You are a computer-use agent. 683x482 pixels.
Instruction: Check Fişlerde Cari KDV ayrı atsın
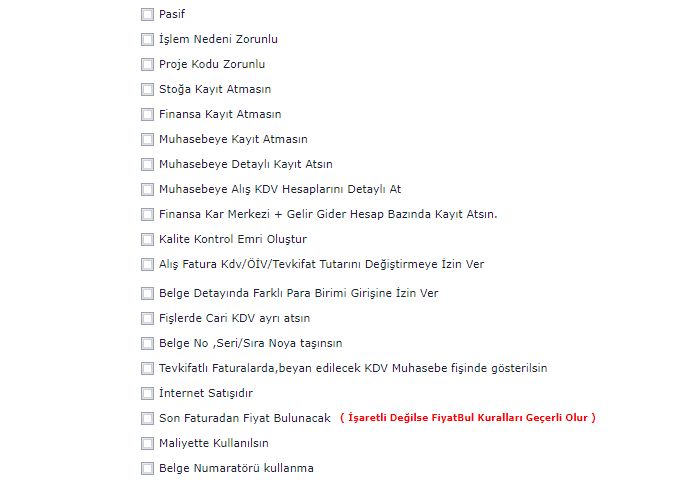pyautogui.click(x=148, y=319)
